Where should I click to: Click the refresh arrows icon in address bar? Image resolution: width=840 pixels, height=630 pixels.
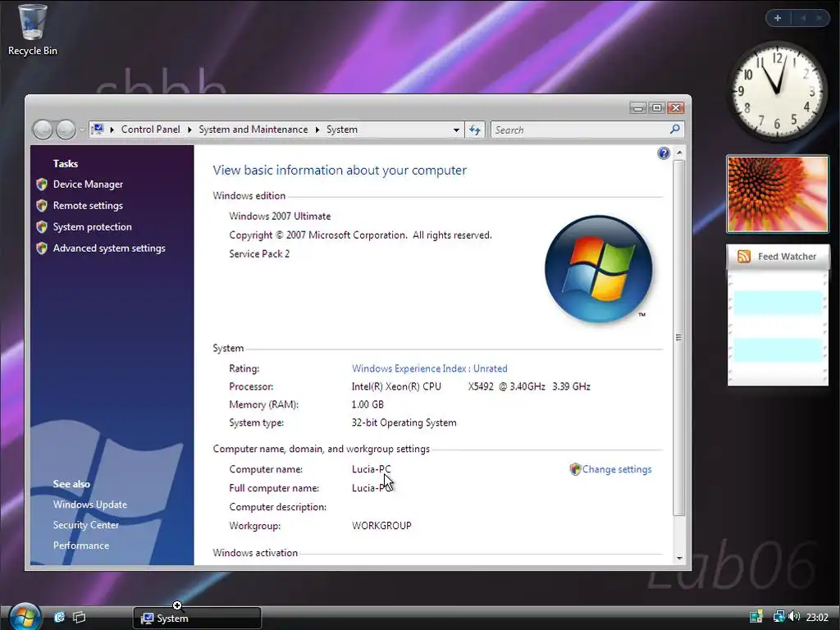pos(475,130)
